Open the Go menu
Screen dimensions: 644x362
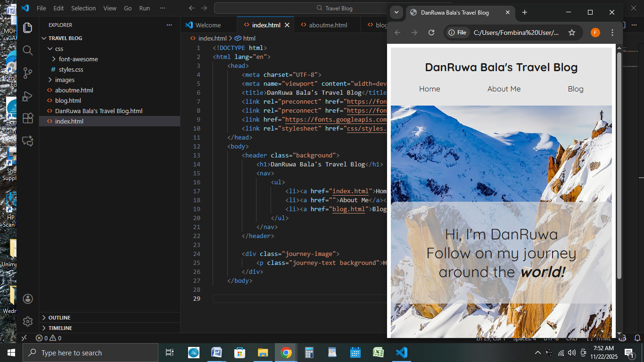(x=128, y=8)
